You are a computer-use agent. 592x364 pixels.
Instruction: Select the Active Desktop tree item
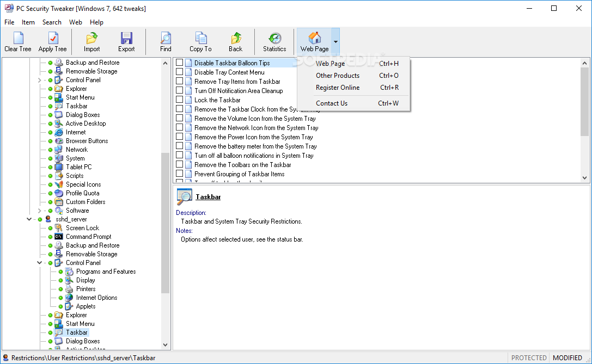click(x=86, y=124)
